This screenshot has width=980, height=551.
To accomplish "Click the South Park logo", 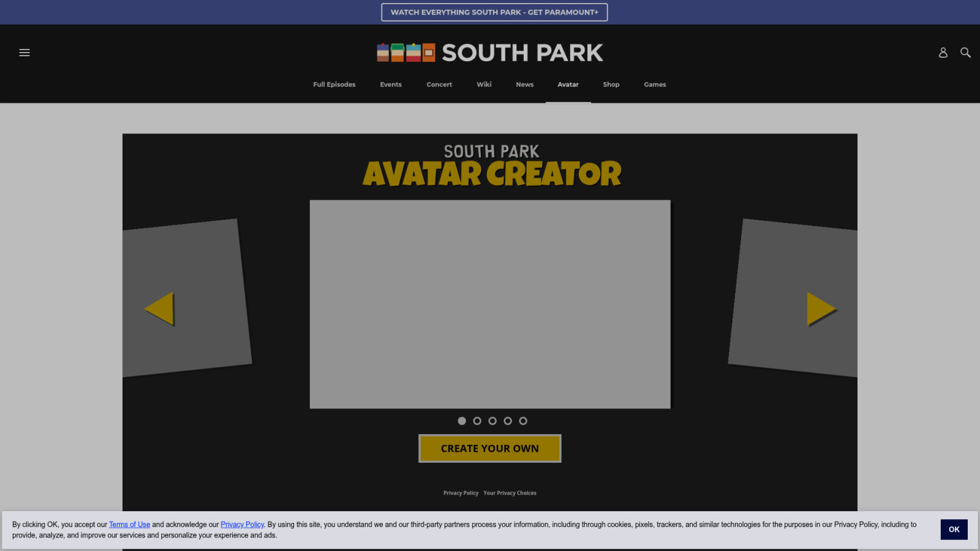I will 490,53.
